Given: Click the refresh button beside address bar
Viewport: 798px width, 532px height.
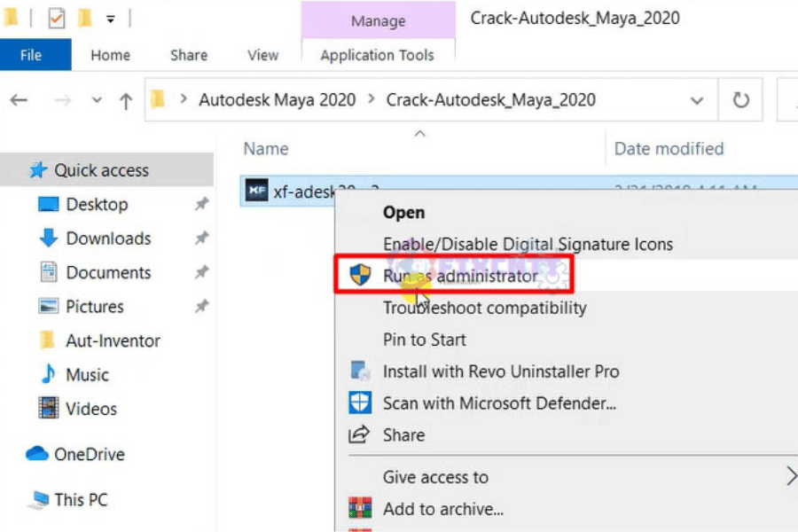Looking at the screenshot, I should [x=741, y=100].
